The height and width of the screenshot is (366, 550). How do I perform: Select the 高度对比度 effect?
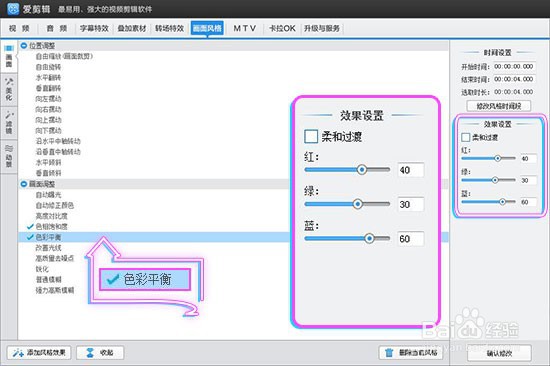(52, 216)
